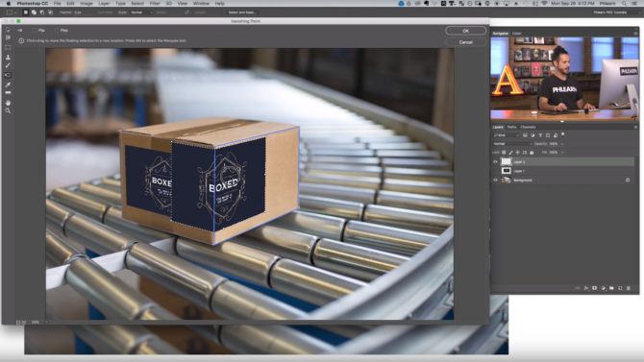The image size is (644, 362).
Task: Toggle lock transparent pixels
Action: [x=504, y=153]
